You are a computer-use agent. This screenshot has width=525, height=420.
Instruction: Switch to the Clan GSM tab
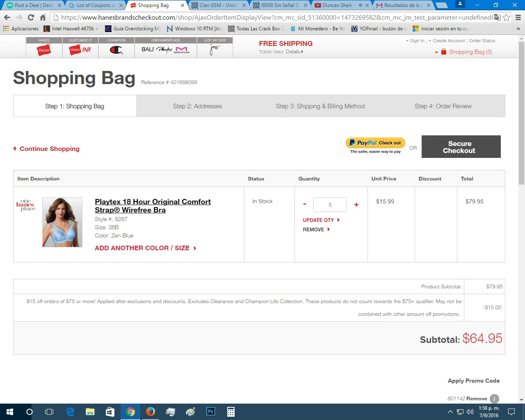click(x=219, y=5)
